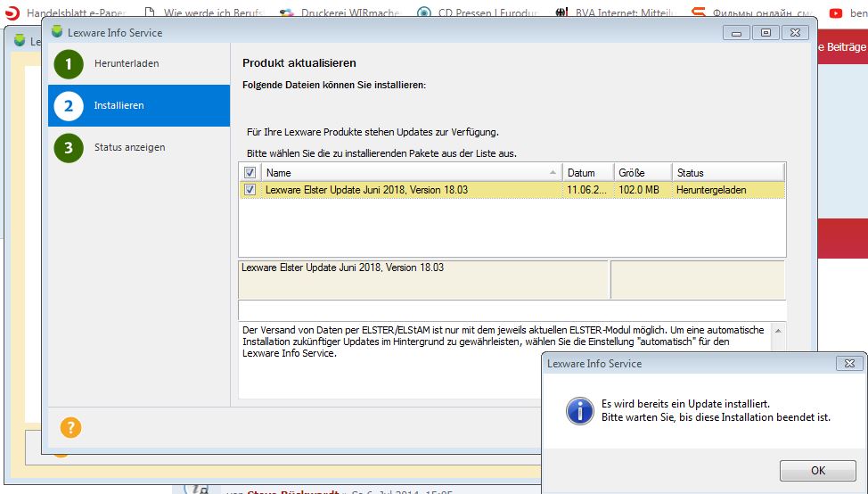The height and width of the screenshot is (494, 868).
Task: Sort the package list by the Name column
Action: pos(412,172)
